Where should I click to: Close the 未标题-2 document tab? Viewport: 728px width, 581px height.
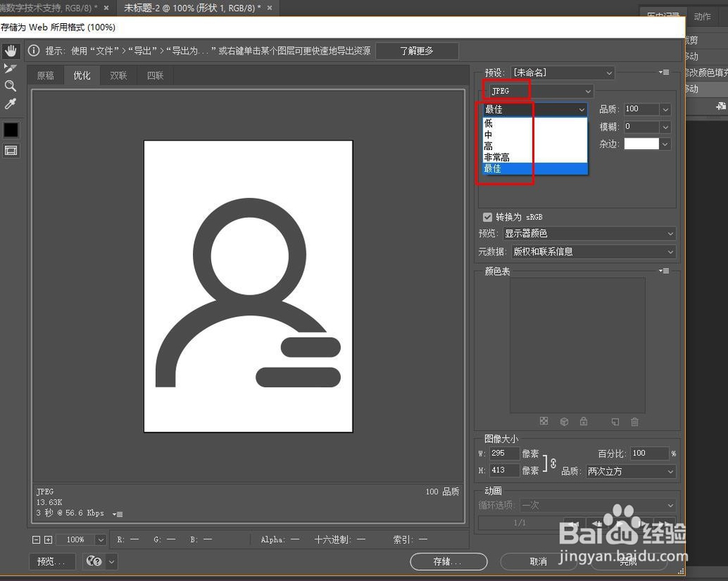coord(270,8)
